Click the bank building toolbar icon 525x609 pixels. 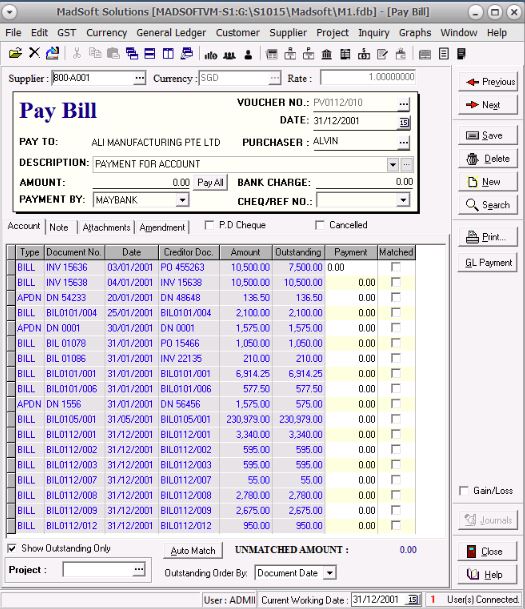pyautogui.click(x=327, y=54)
